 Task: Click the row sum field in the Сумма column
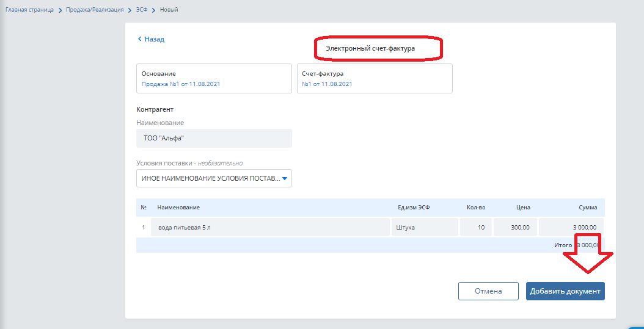(x=571, y=228)
